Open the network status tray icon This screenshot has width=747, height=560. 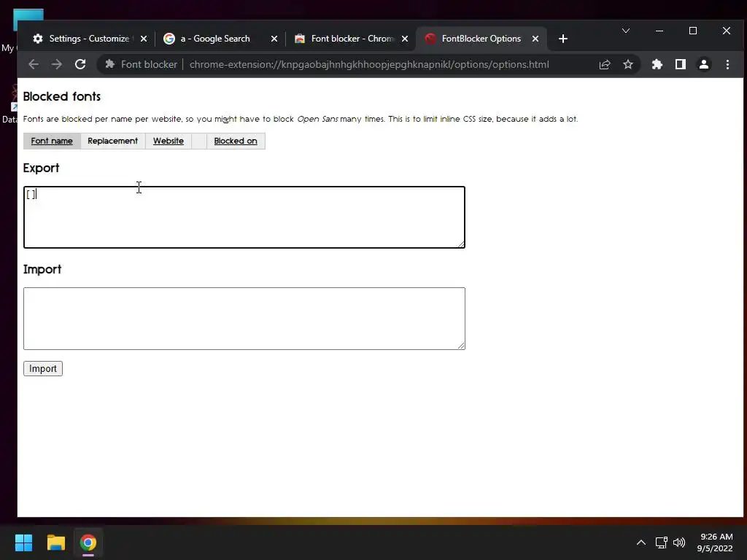coord(661,542)
